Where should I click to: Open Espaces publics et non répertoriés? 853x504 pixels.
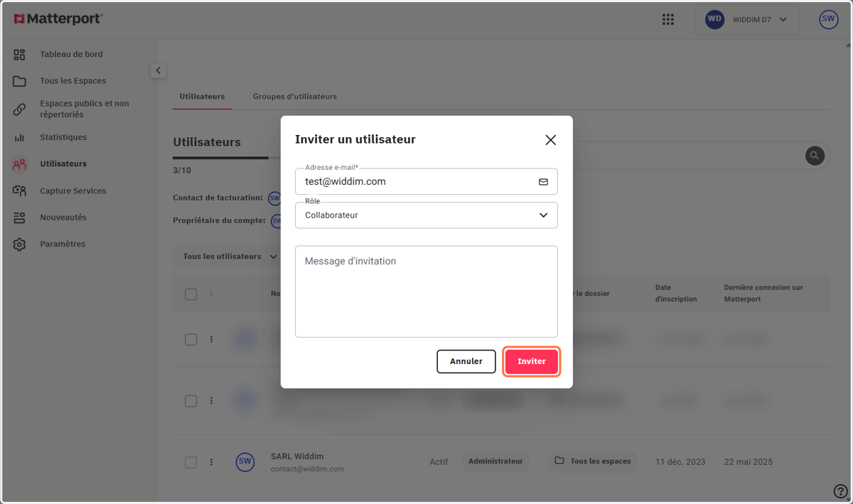[x=85, y=109]
